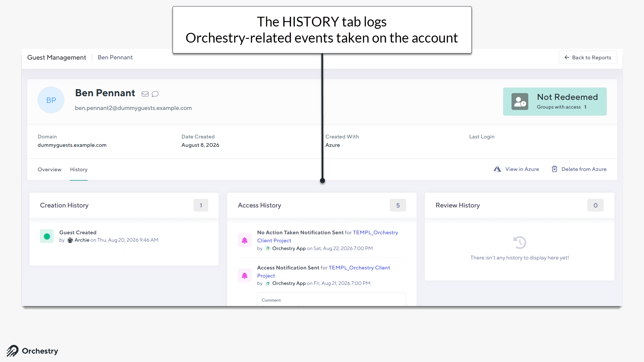This screenshot has height=362, width=644.
Task: Go Back to Reports
Action: coord(588,57)
